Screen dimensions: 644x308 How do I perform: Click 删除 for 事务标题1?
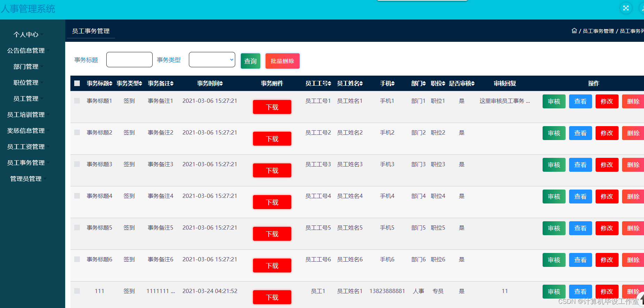(633, 101)
